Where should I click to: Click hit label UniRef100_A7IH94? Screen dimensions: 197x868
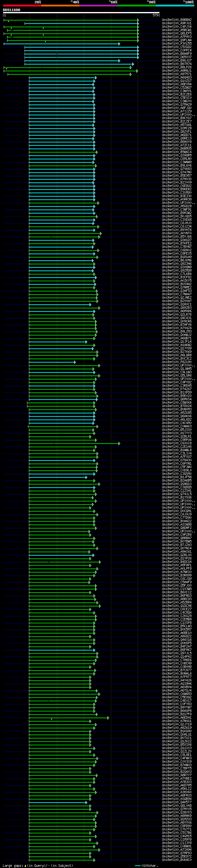[177, 850]
